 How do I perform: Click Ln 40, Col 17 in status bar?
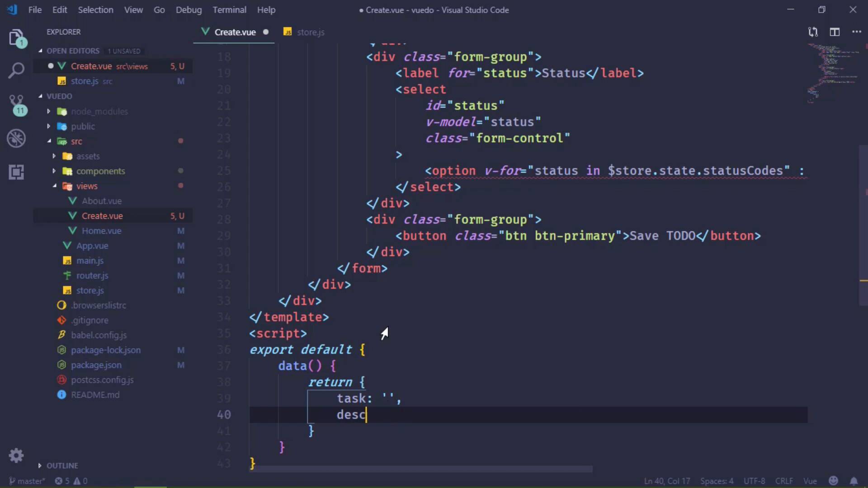point(667,481)
